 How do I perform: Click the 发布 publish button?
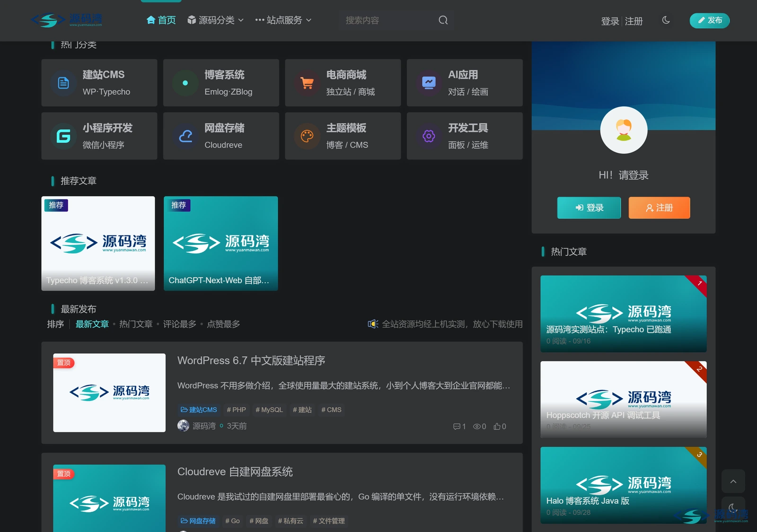tap(710, 20)
